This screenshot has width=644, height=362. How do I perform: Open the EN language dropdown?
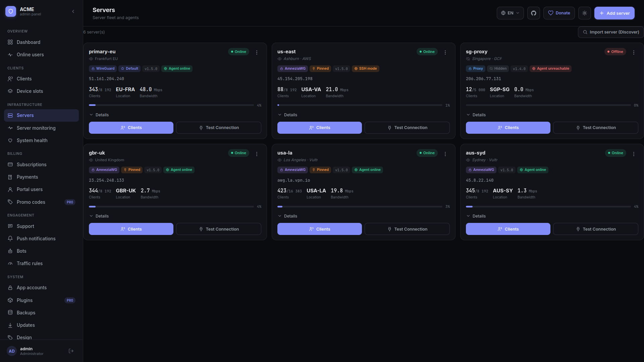510,13
